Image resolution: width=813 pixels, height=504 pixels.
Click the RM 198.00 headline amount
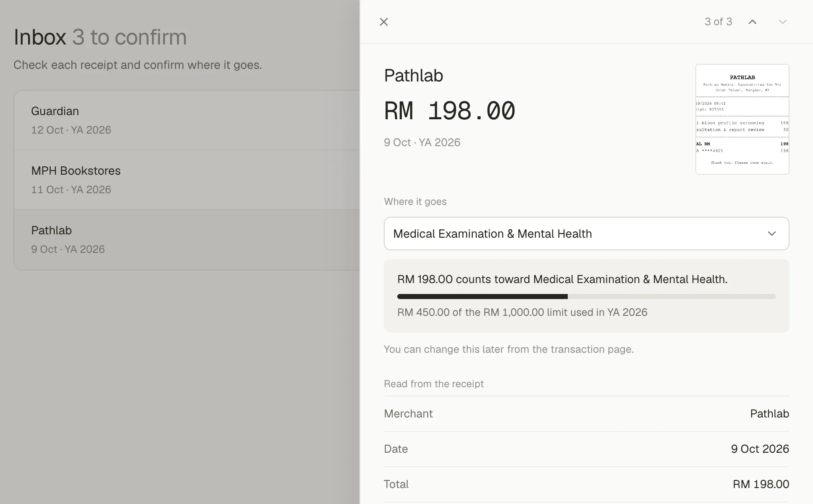point(449,111)
